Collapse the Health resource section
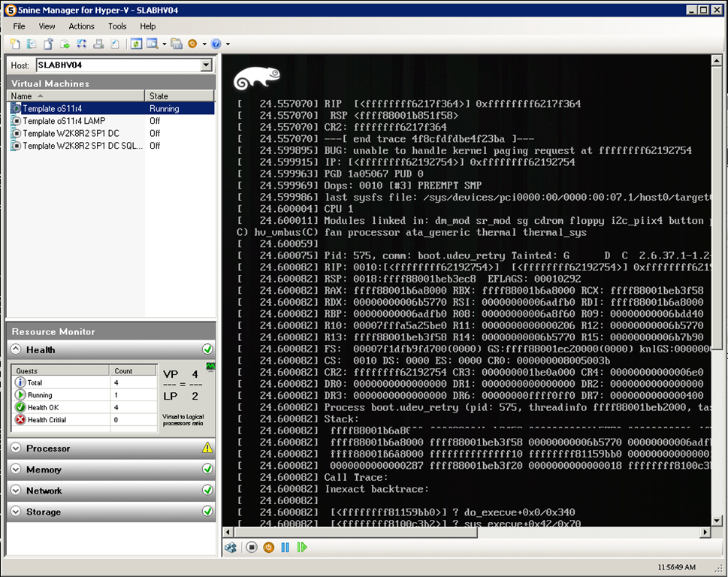 point(16,350)
